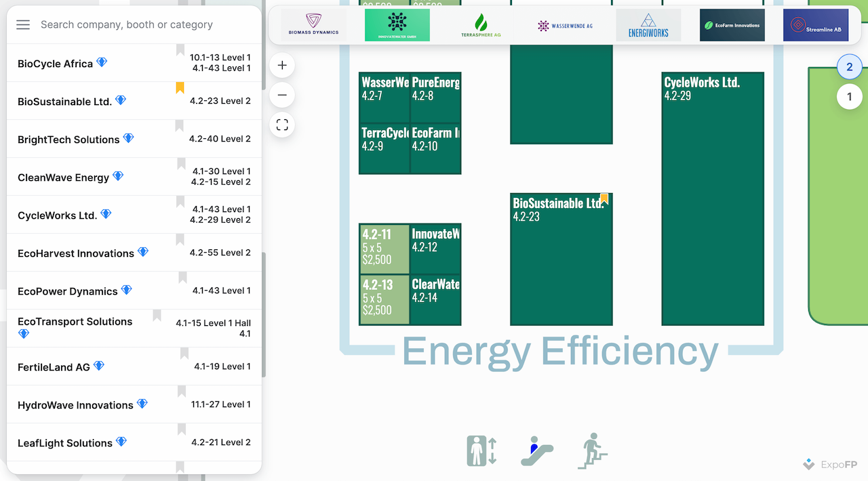Screen dimensions: 868x481
Task: Bookmark BioCycle Africa exhibitor
Action: [180, 50]
